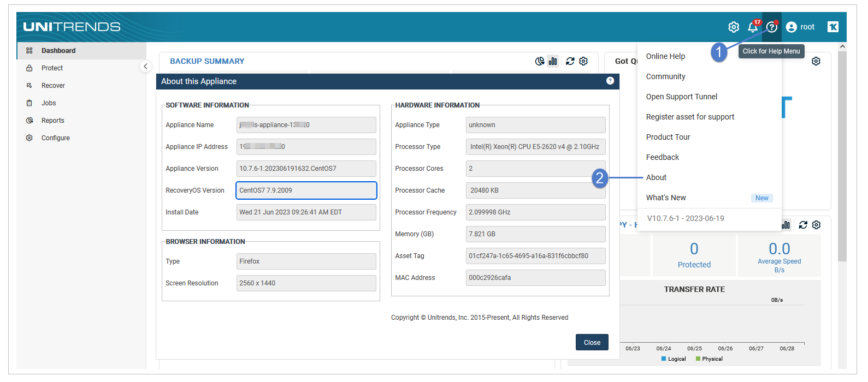Screen dimensions: 868x382
Task: Open the global settings gear in header
Action: tap(734, 27)
